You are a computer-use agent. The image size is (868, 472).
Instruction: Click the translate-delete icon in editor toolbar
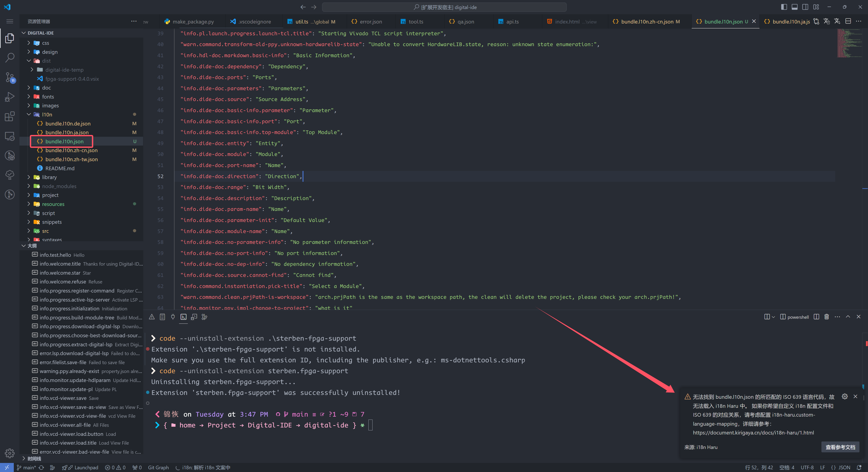(827, 21)
